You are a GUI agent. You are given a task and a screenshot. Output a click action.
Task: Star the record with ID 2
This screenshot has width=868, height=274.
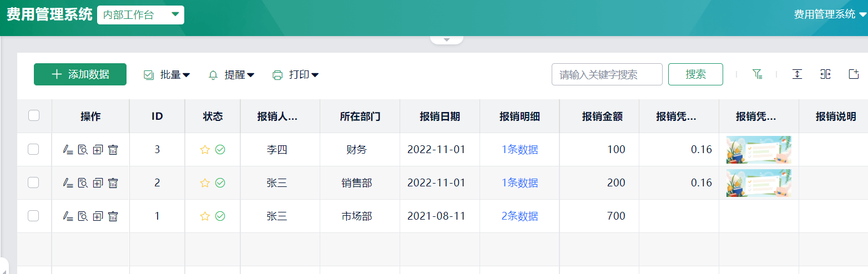pos(205,183)
